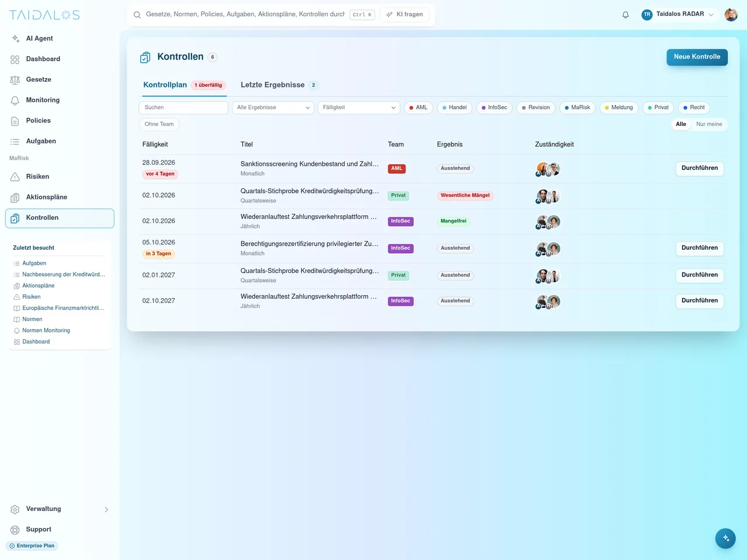
Task: Click the Dashboard grid icon in the main sidebar
Action: pos(15,60)
